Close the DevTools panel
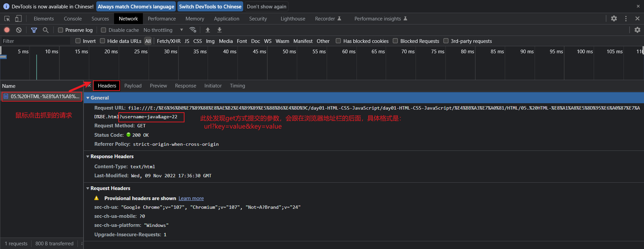Viewport: 644px width, 249px height. 637,19
